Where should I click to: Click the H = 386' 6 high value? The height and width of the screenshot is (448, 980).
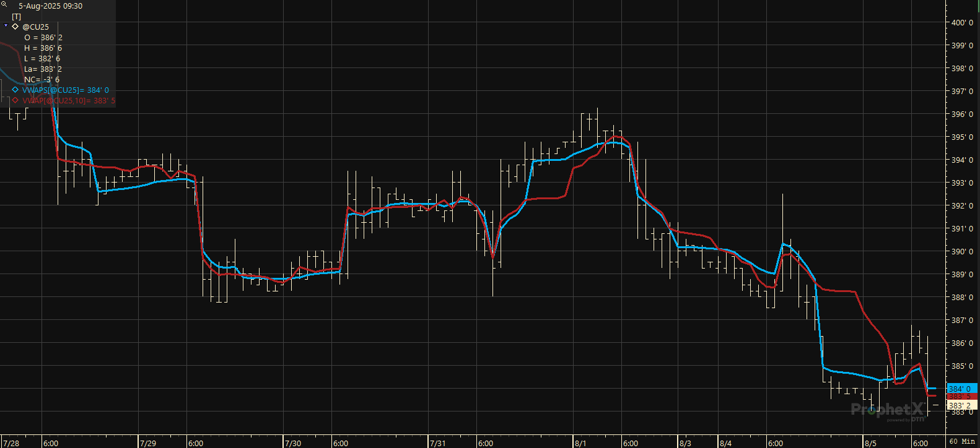(x=43, y=48)
